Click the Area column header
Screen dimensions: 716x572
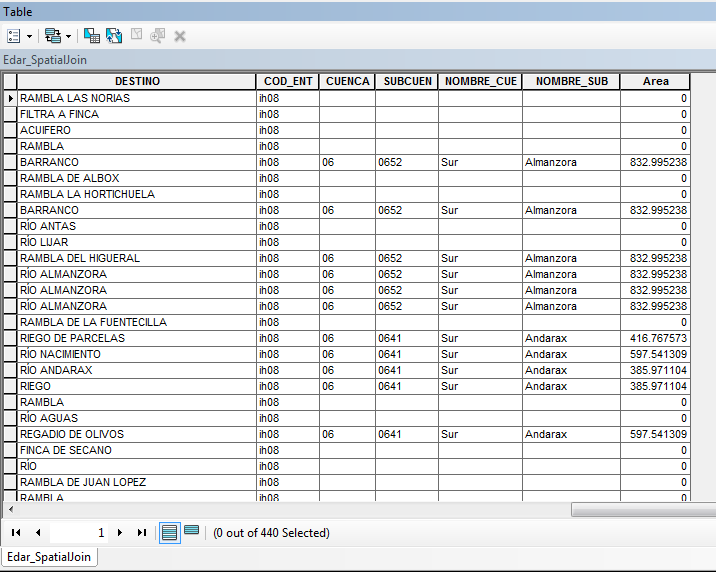point(655,81)
